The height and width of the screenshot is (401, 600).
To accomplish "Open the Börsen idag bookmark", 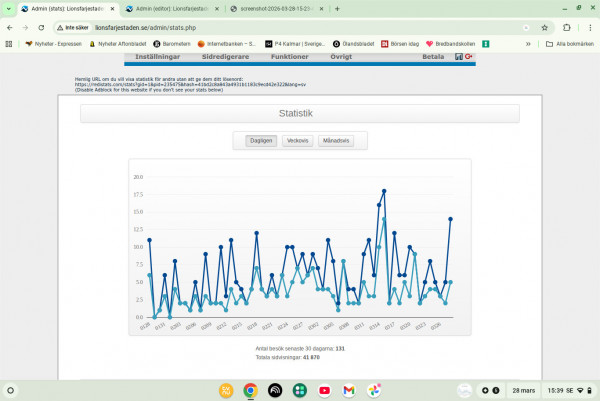I will click(x=398, y=44).
